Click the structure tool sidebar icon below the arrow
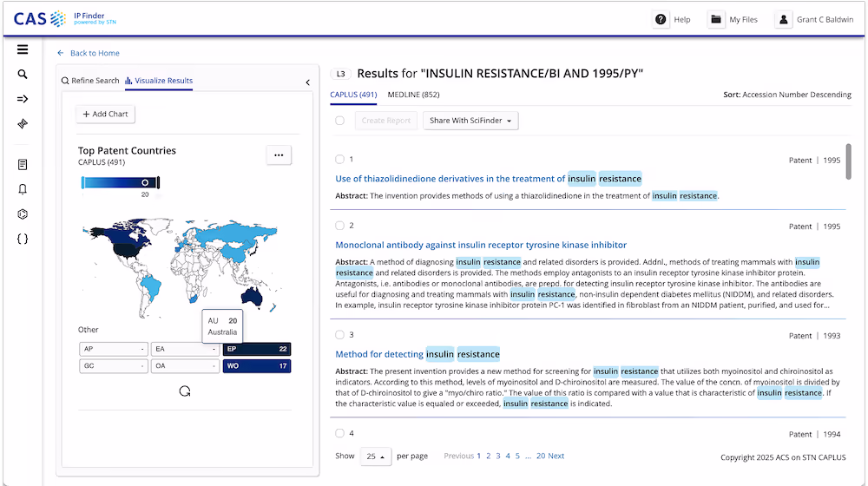 click(23, 123)
